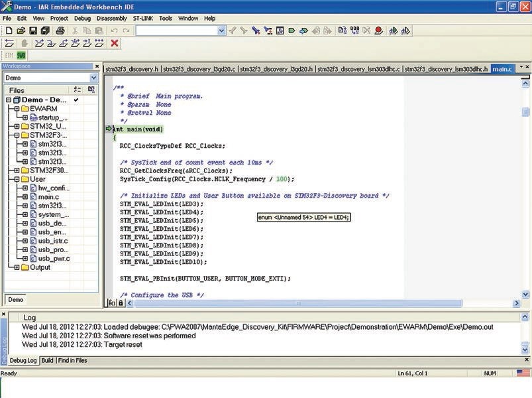
Task: Click the green bookmark toggle icon
Action: [292, 31]
